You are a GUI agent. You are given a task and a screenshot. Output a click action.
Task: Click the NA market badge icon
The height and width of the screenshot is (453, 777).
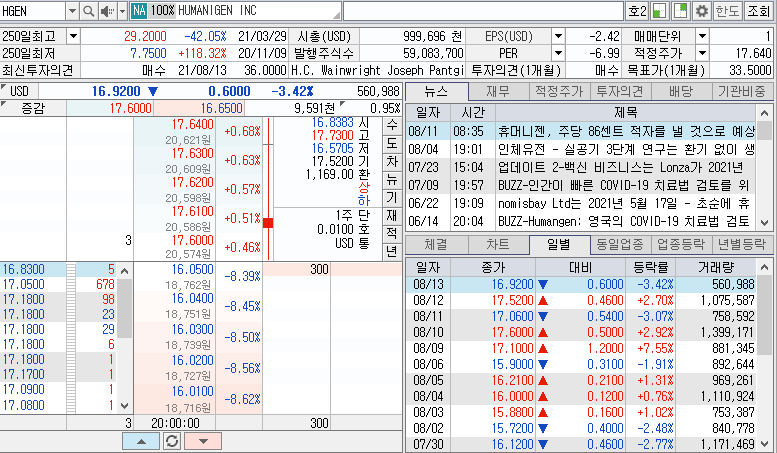[139, 11]
